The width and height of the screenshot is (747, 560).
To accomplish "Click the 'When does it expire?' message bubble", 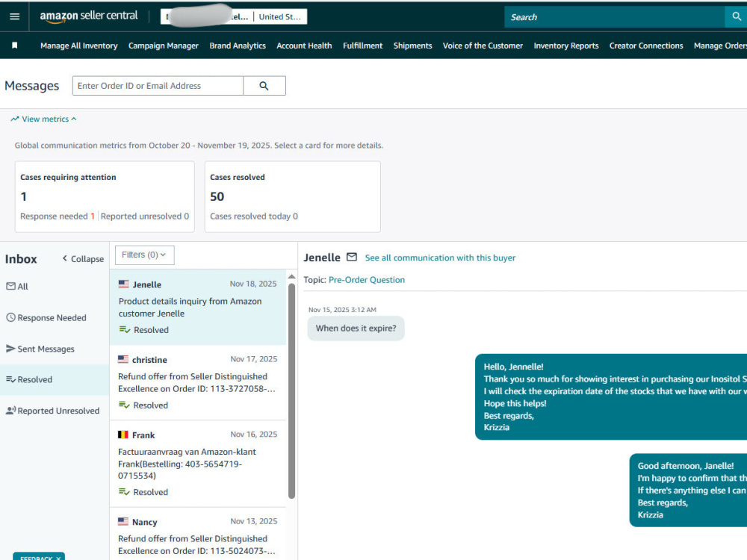I will click(x=356, y=328).
